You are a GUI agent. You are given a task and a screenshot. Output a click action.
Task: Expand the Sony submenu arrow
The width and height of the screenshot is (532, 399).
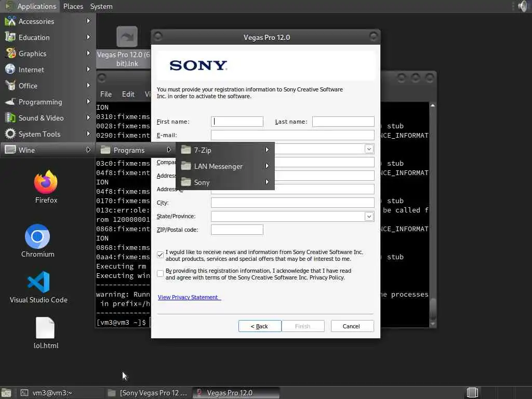[x=267, y=182]
